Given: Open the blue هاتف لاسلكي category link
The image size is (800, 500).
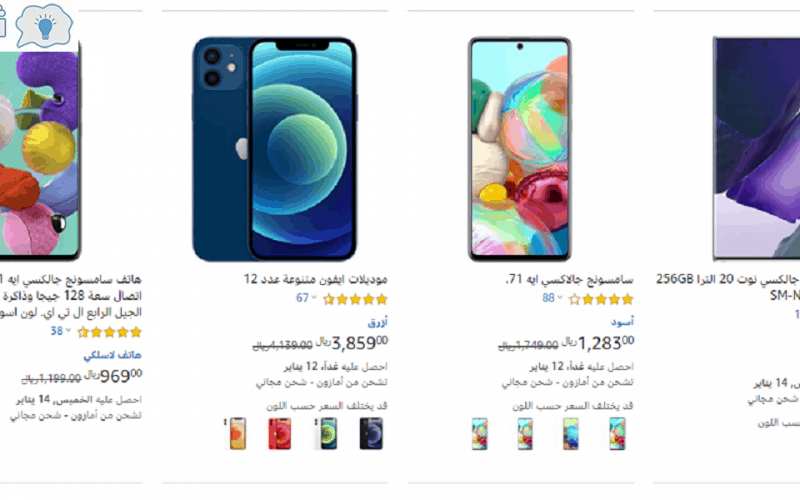Looking at the screenshot, I should tap(112, 355).
